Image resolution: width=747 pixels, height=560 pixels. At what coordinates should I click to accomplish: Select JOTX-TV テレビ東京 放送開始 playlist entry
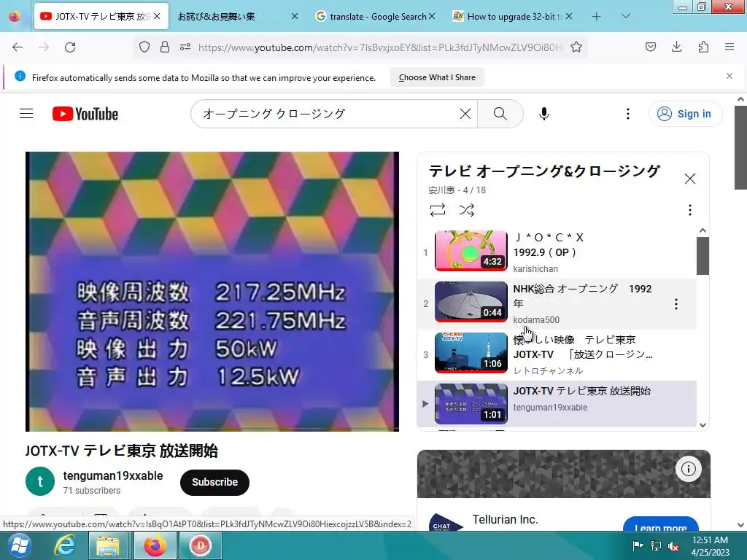coord(557,404)
